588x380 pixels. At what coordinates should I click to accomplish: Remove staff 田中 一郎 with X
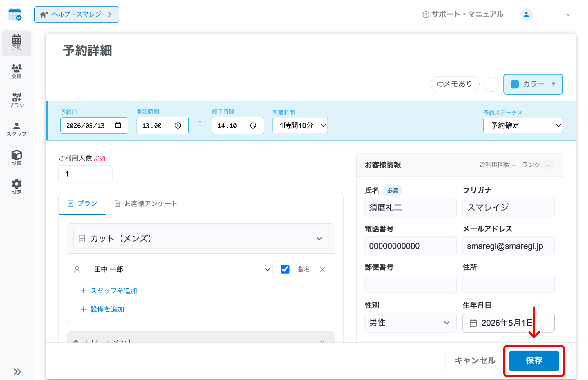322,269
